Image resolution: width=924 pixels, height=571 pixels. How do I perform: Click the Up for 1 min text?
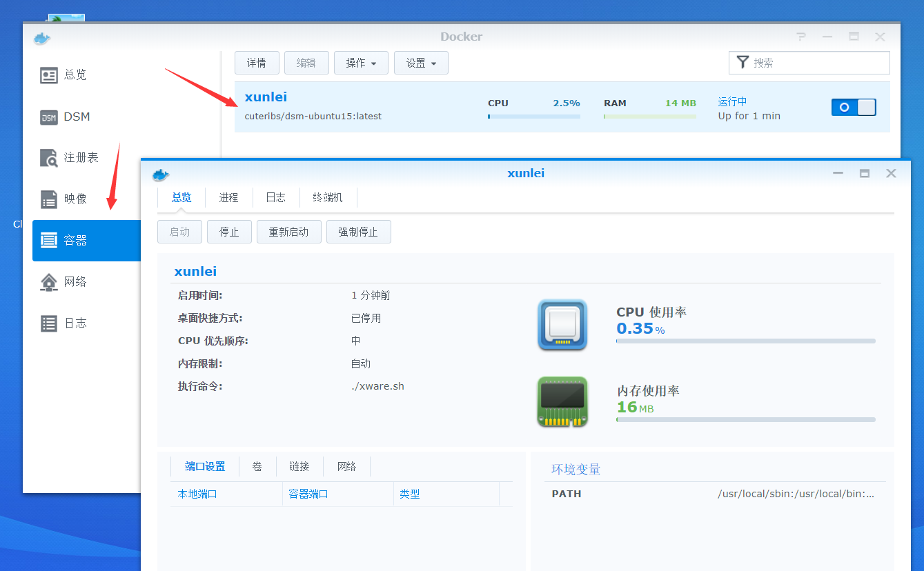749,116
